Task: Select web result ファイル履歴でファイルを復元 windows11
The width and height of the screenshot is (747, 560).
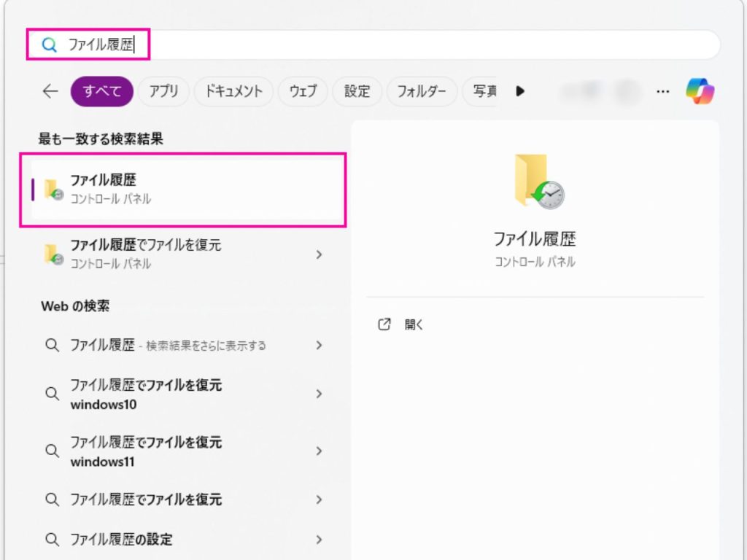Action: click(x=146, y=451)
